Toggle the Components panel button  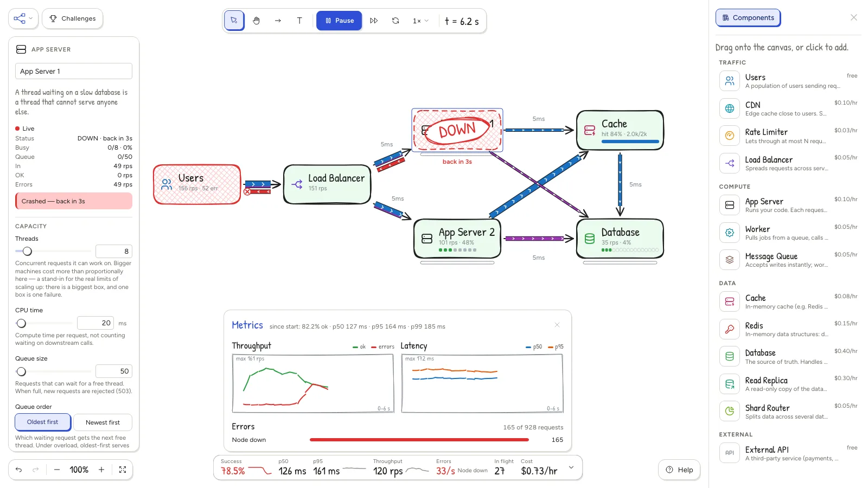(x=748, y=18)
